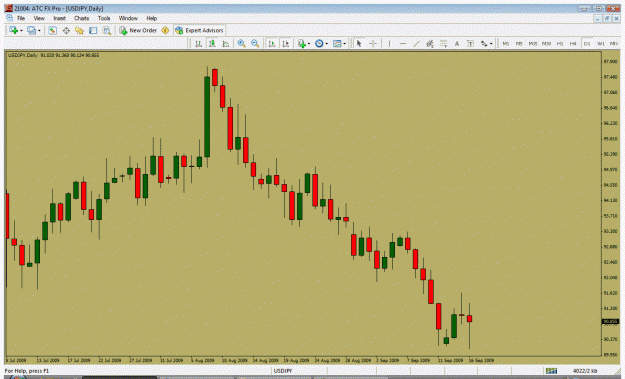Open the Indicators list icon

[302, 43]
